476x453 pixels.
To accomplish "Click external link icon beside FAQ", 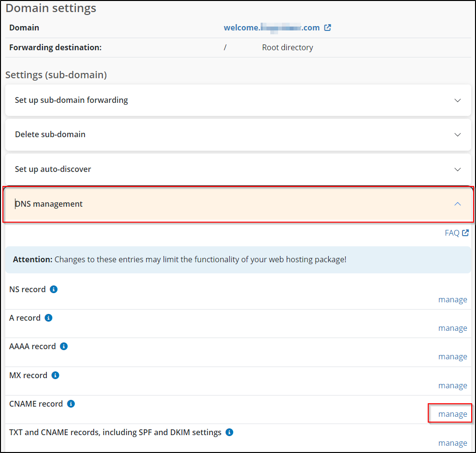I will pos(465,233).
